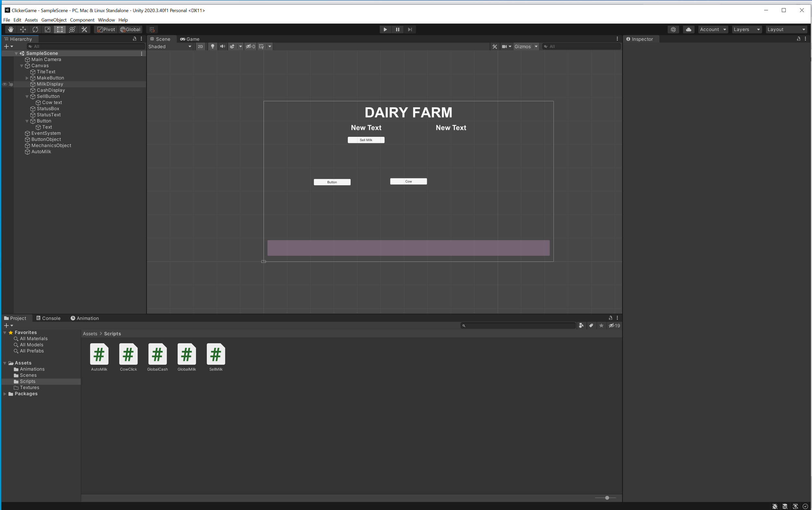Switch to the Game tab
Viewport: 812px width, 510px height.
pos(190,39)
